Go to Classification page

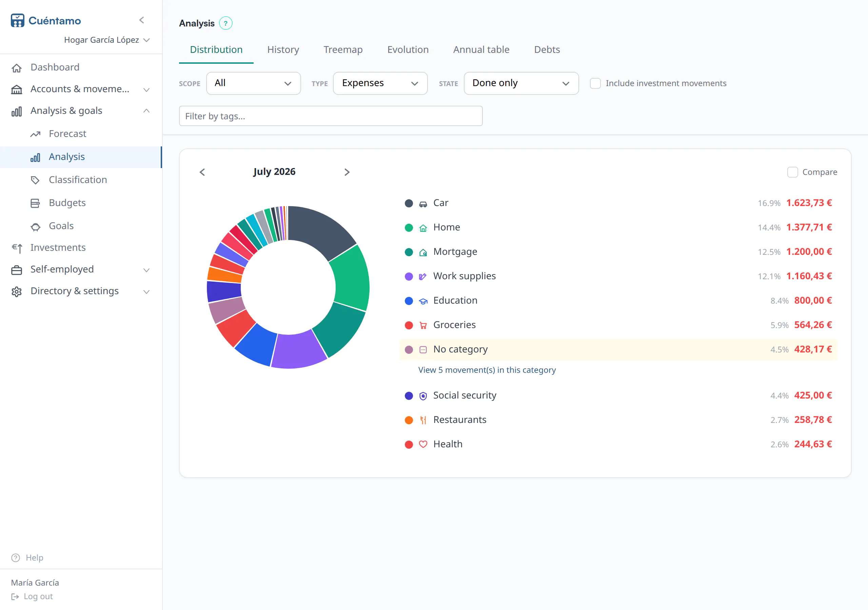pos(81,180)
